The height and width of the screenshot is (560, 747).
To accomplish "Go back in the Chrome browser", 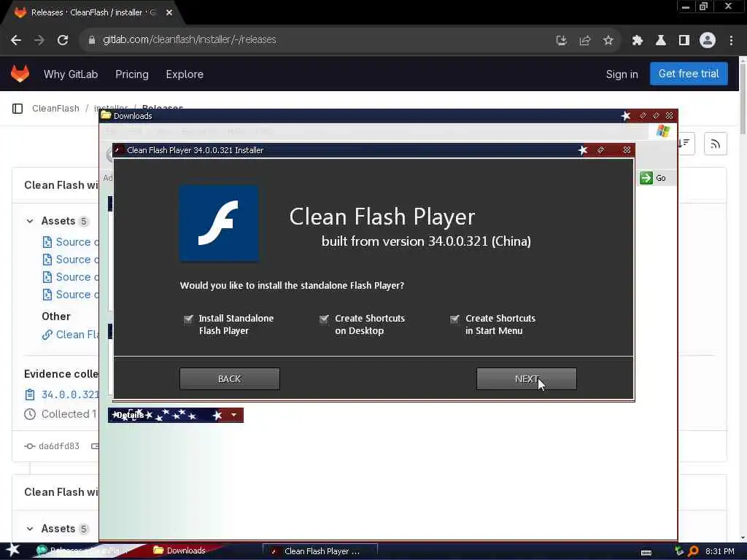I will 16,40.
